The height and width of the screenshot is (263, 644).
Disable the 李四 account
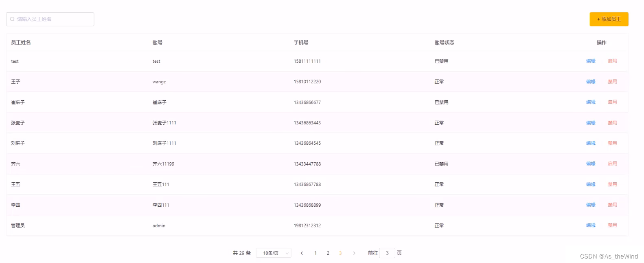[612, 205]
